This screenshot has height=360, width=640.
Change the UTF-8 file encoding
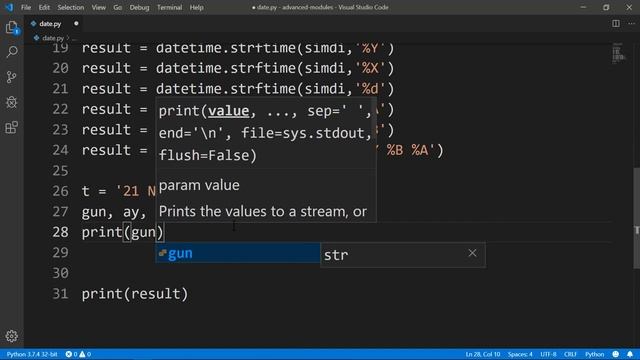548,354
